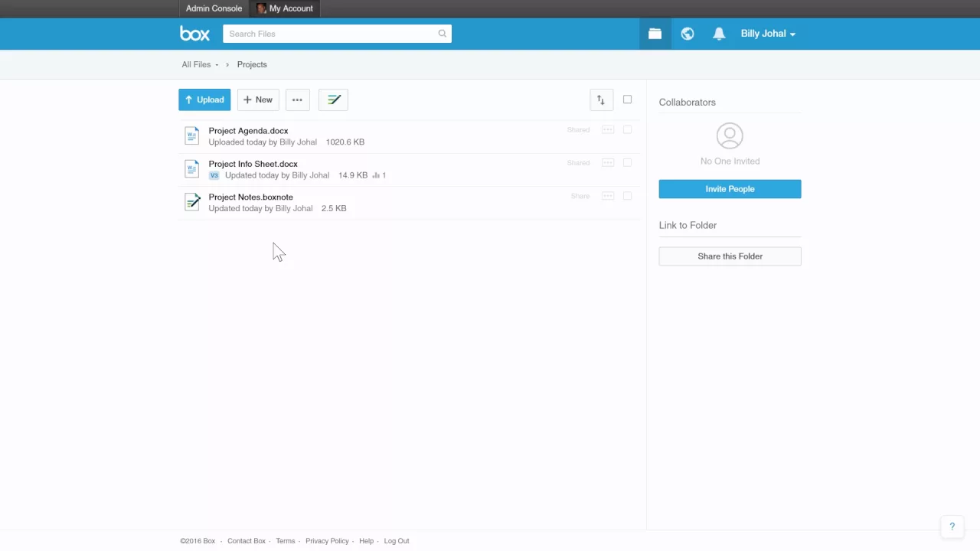Open the Admin Console tab
Image resolution: width=980 pixels, height=551 pixels.
point(214,8)
